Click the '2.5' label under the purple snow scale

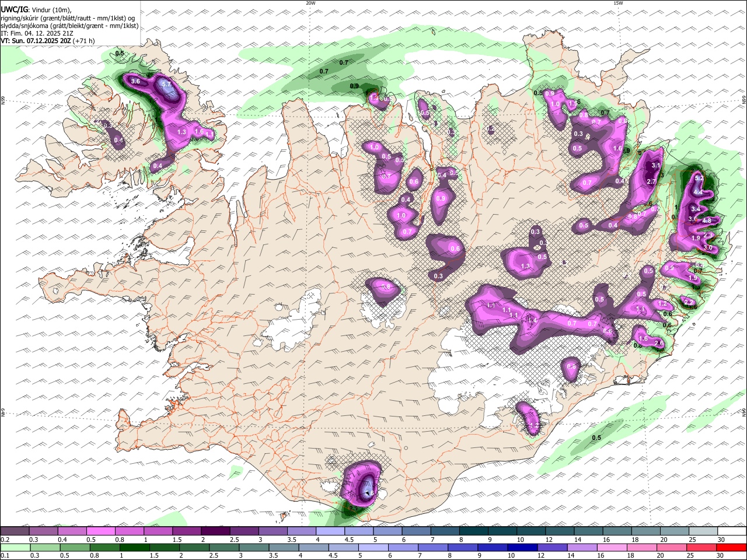pyautogui.click(x=234, y=540)
